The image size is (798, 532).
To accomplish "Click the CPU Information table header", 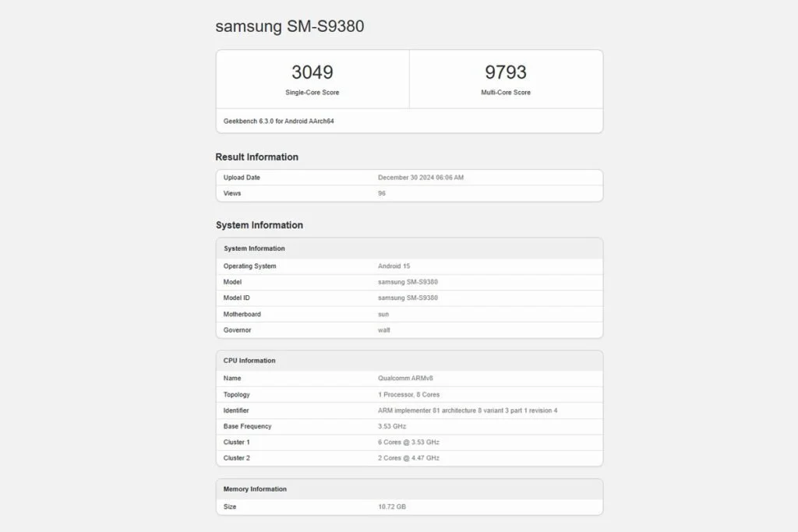I will (x=249, y=361).
